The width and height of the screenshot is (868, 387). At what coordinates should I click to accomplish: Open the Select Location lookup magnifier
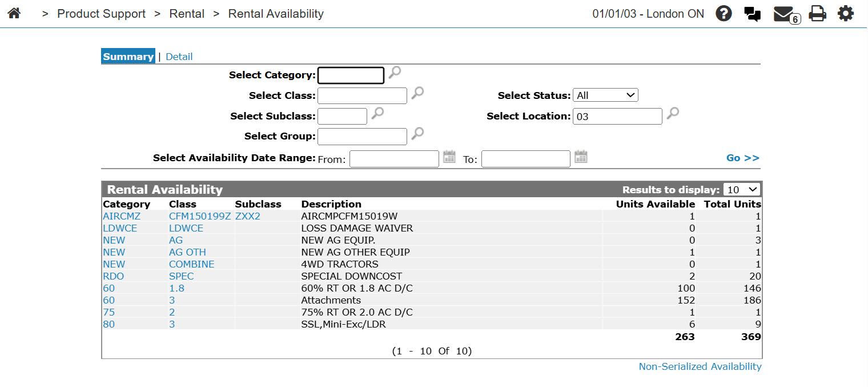(673, 113)
